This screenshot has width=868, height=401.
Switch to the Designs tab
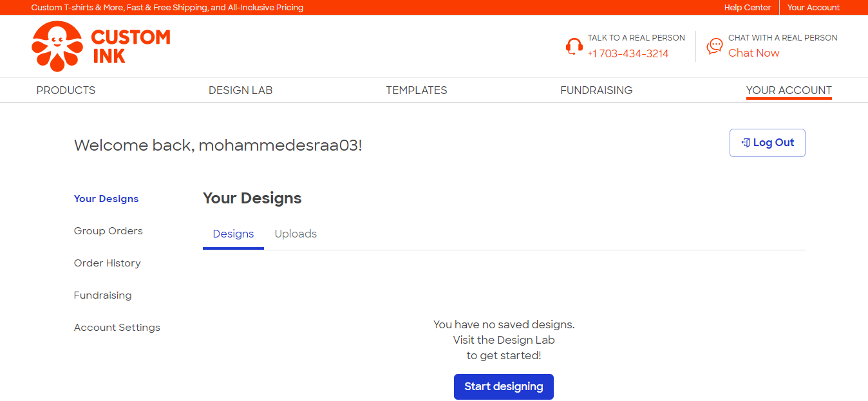coord(233,234)
